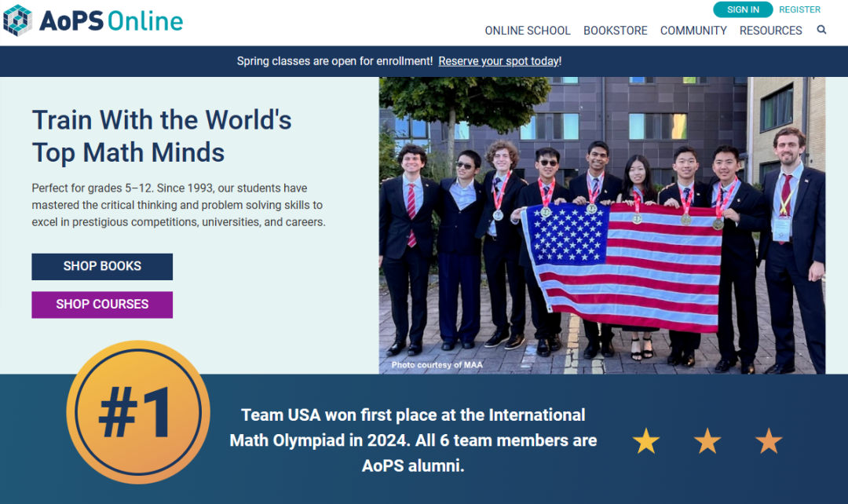Expand the Online School menu
This screenshot has width=848, height=504.
[x=527, y=31]
